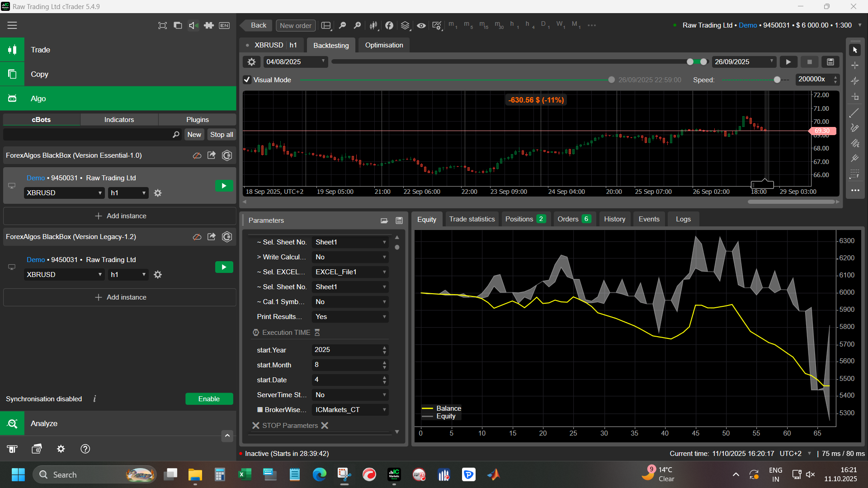
Task: Expand the BrokerWise ICMarkets_CT dropdown
Action: 350,410
